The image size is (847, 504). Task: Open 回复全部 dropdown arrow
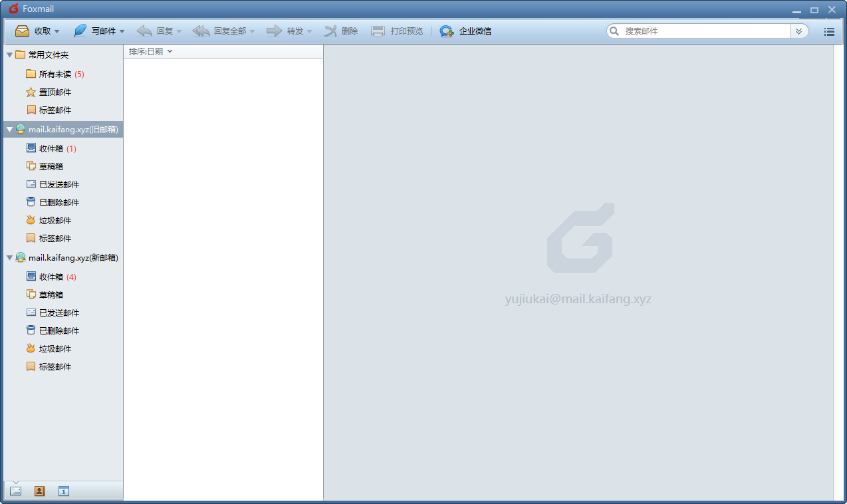click(252, 31)
